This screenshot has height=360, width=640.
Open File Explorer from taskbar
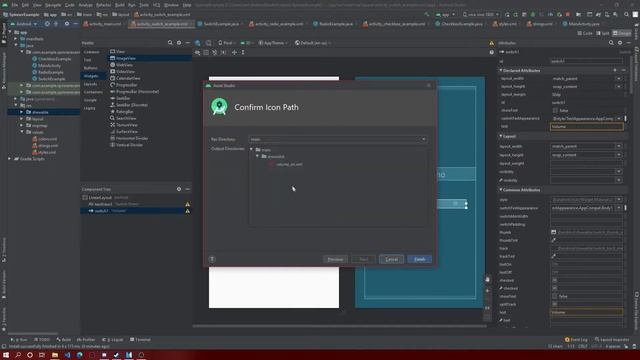pyautogui.click(x=55, y=355)
